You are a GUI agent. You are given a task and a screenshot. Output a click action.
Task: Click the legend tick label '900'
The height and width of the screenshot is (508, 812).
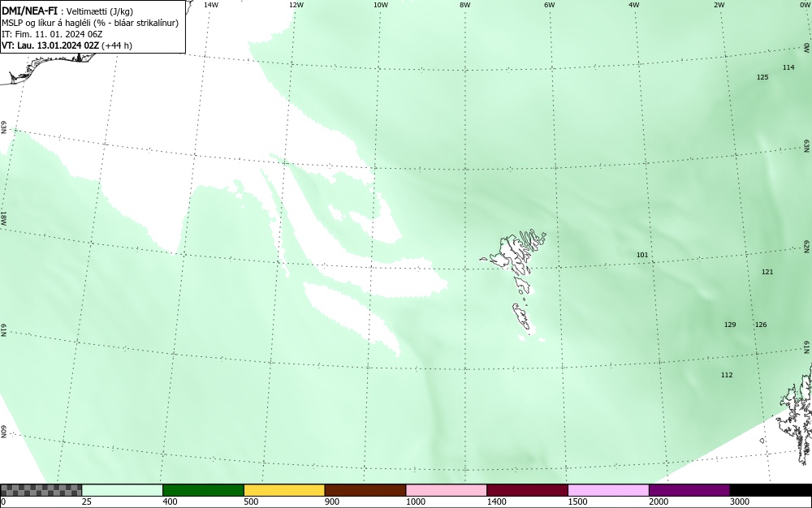(x=332, y=502)
